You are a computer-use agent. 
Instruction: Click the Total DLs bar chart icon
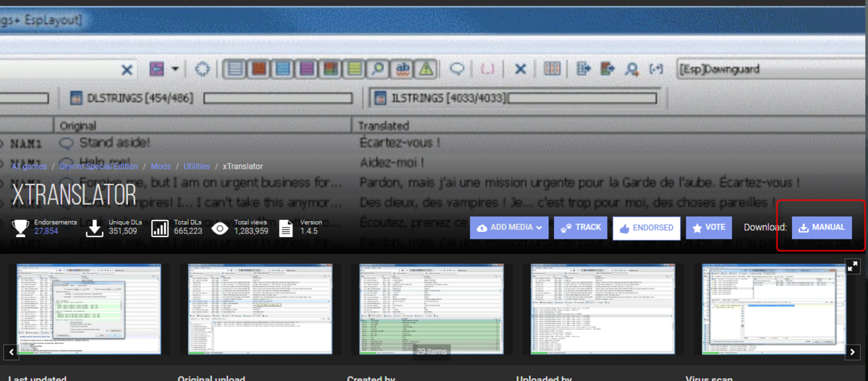[160, 228]
